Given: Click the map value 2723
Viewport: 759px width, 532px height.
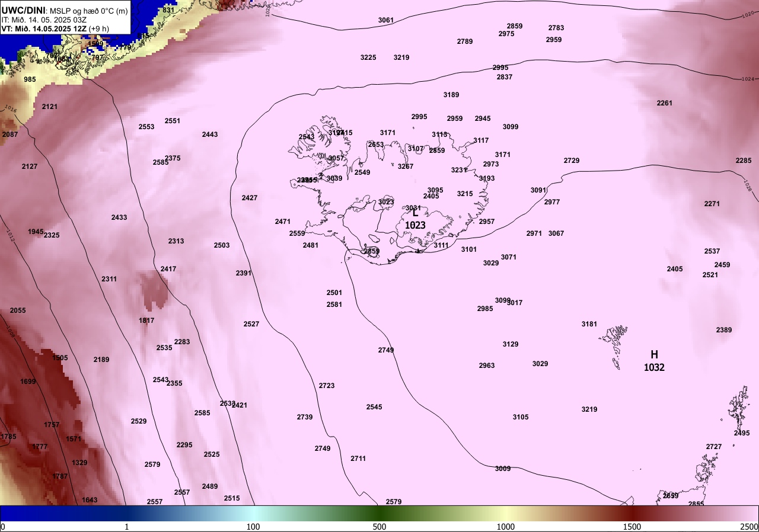Looking at the screenshot, I should pyautogui.click(x=327, y=386).
